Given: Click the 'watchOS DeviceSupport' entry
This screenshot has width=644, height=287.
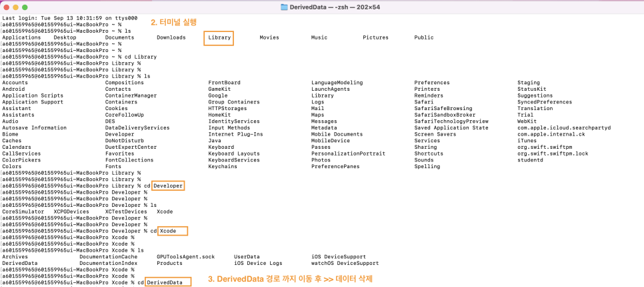Looking at the screenshot, I should pyautogui.click(x=345, y=263).
